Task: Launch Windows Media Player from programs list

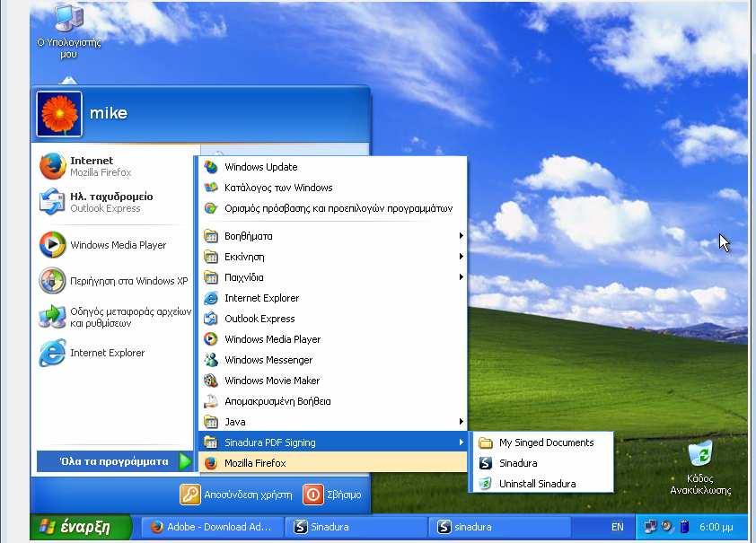Action: tap(333, 339)
